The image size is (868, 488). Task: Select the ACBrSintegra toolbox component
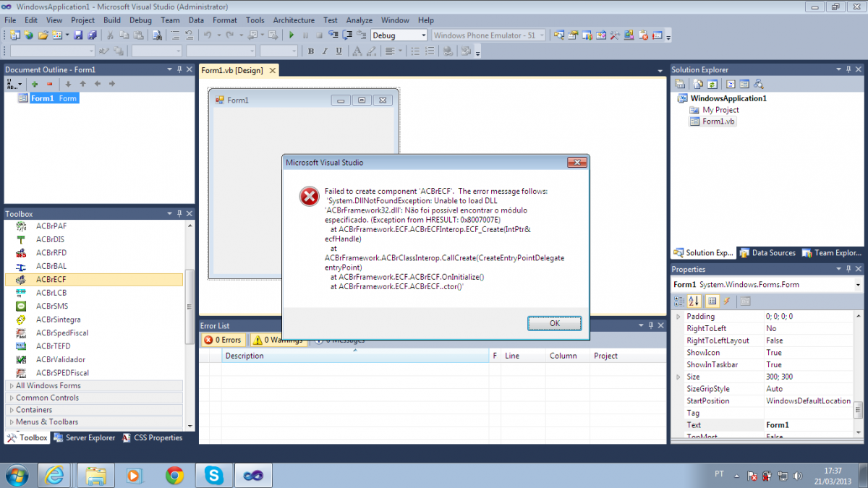[x=94, y=320]
